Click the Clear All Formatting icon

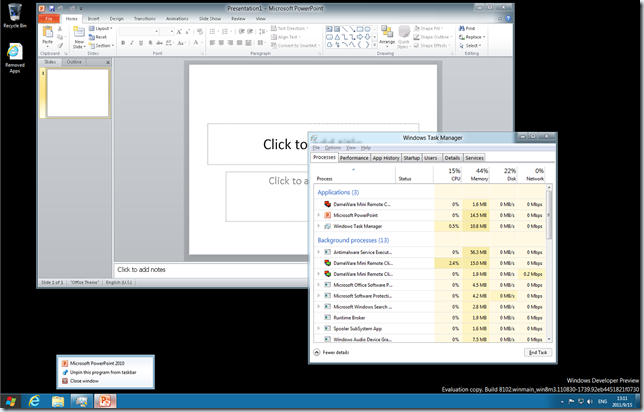[200, 32]
